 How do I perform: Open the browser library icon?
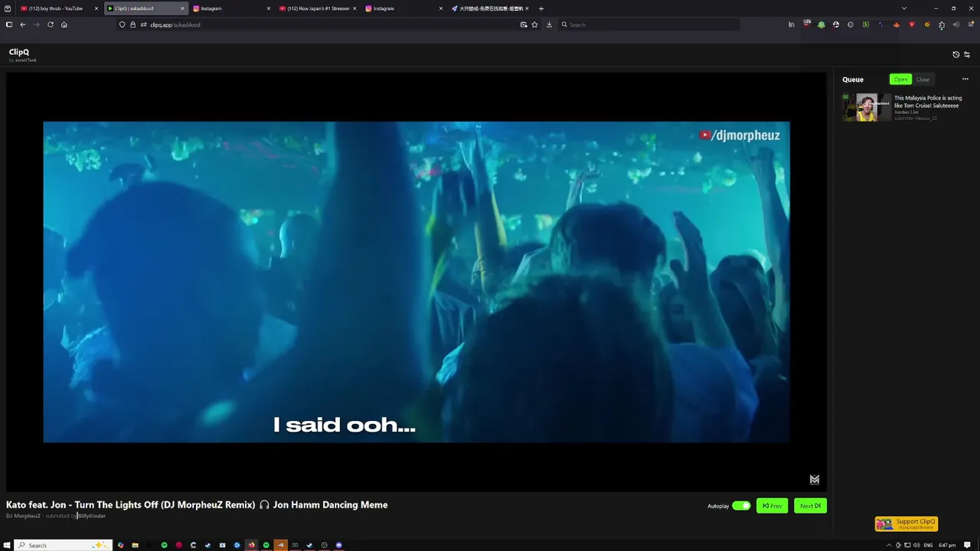click(792, 24)
